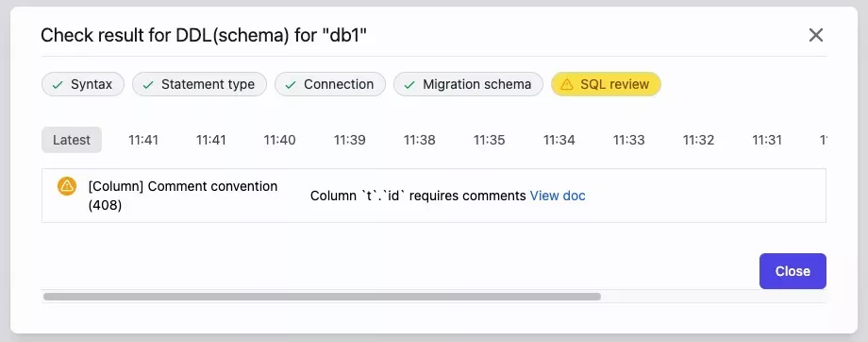Click the green checkmark on Syntax badge
The width and height of the screenshot is (868, 342).
57,85
